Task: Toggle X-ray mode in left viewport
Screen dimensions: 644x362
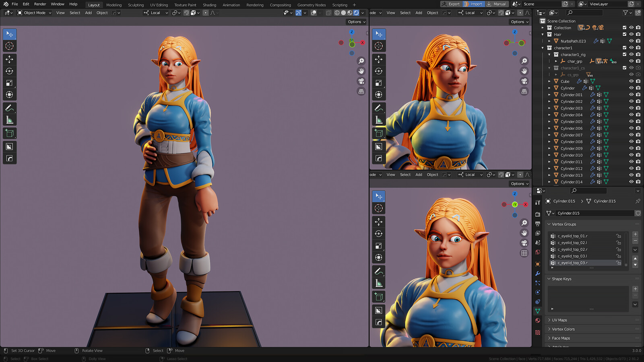Action: pos(328,13)
